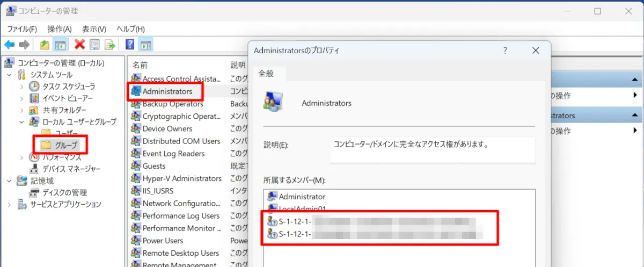Select Distributed COM Users group row
This screenshot has width=644, height=267.
[181, 141]
